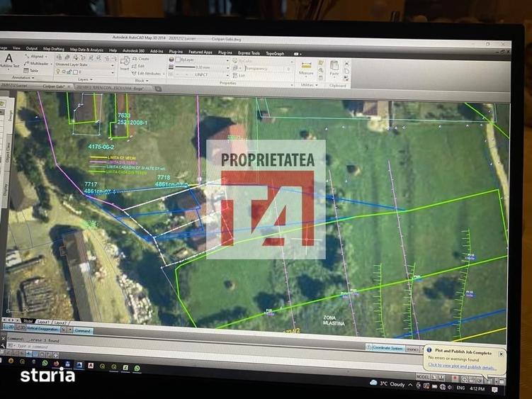Click first icon in Layers panel

[59, 57]
